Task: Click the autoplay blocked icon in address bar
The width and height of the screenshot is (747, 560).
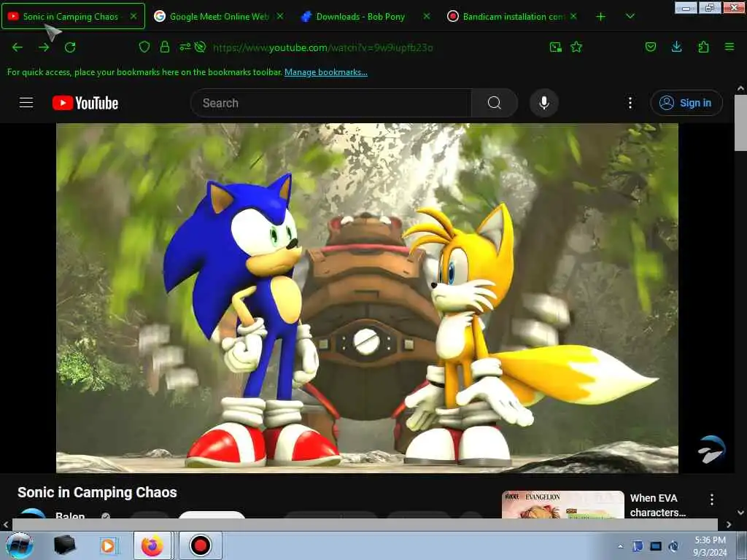Action: click(x=201, y=47)
